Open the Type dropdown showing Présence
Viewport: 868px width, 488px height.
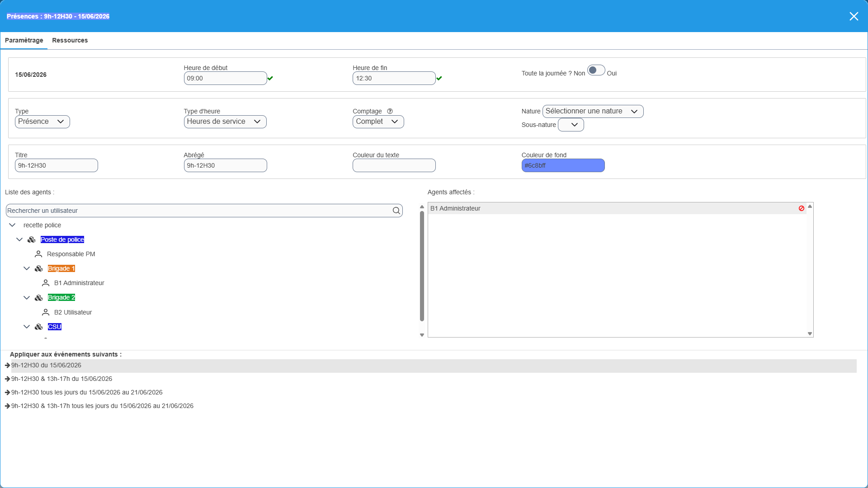coord(42,122)
